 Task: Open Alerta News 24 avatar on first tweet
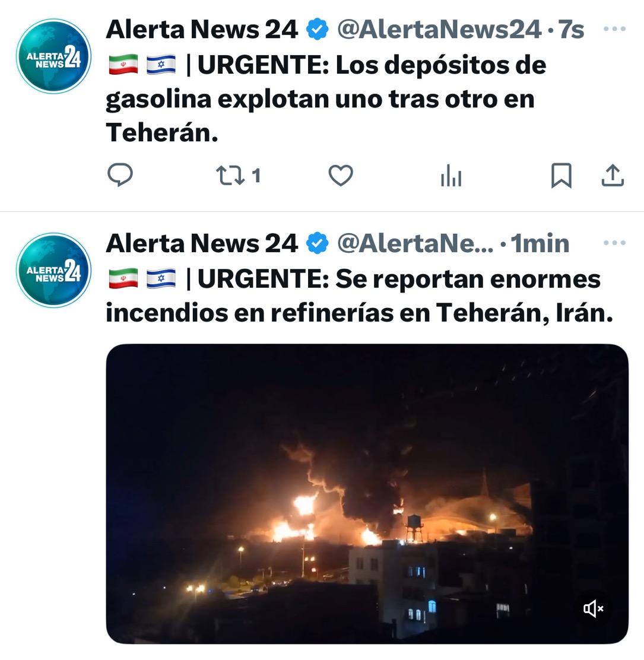coord(53,56)
